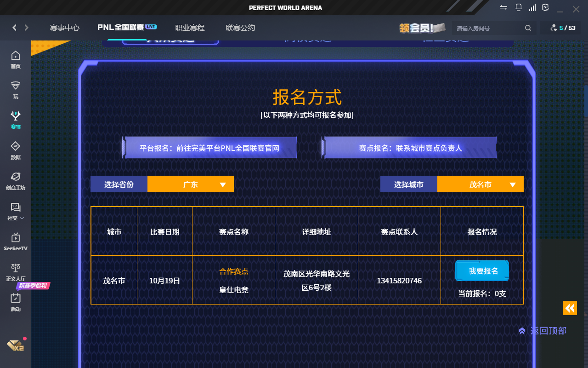Click the 报名方式 heading

(307, 97)
